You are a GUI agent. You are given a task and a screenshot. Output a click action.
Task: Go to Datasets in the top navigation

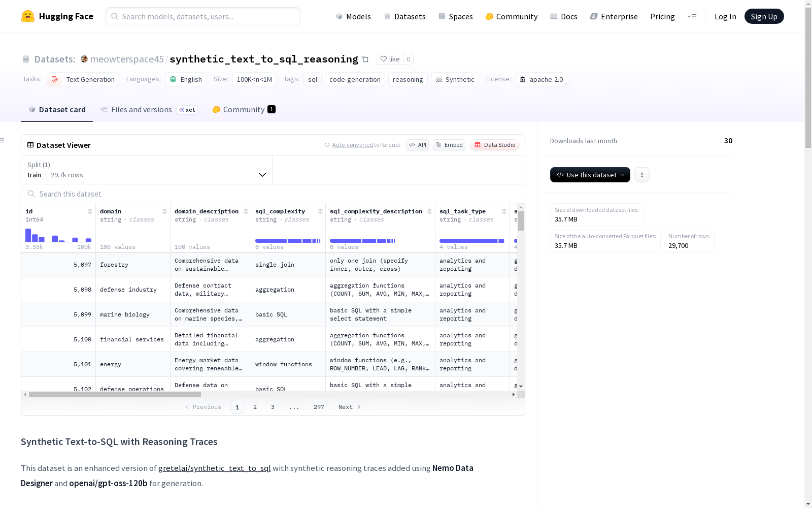404,16
